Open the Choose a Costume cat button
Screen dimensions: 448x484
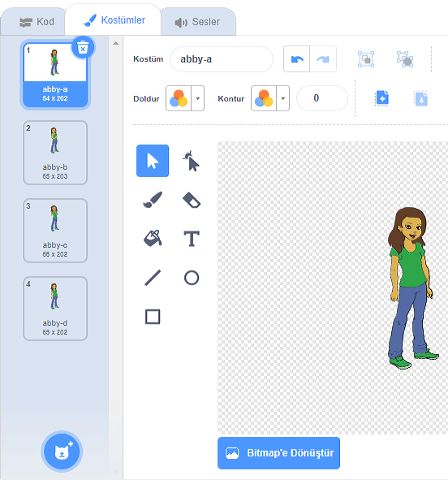(62, 452)
